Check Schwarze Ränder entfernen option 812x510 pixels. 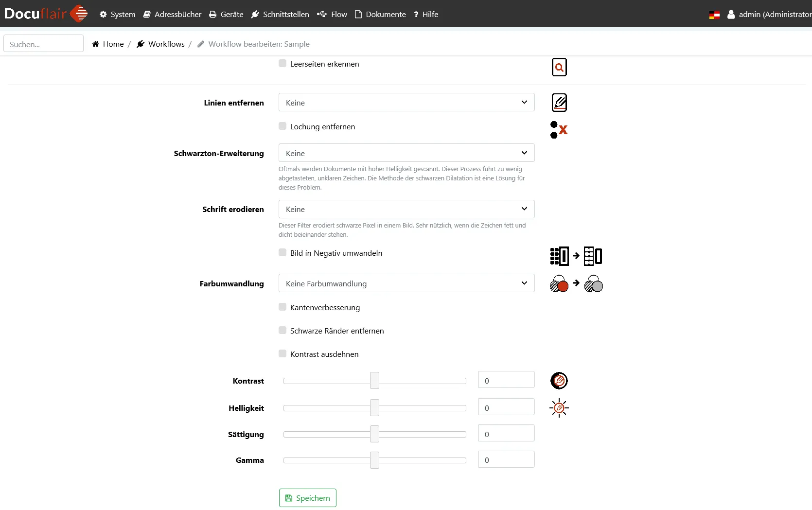pos(282,331)
